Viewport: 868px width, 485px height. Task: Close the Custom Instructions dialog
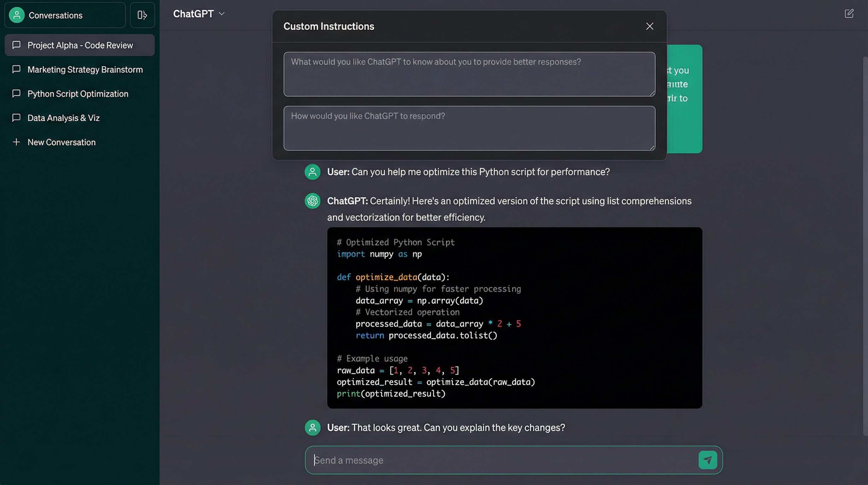(650, 26)
